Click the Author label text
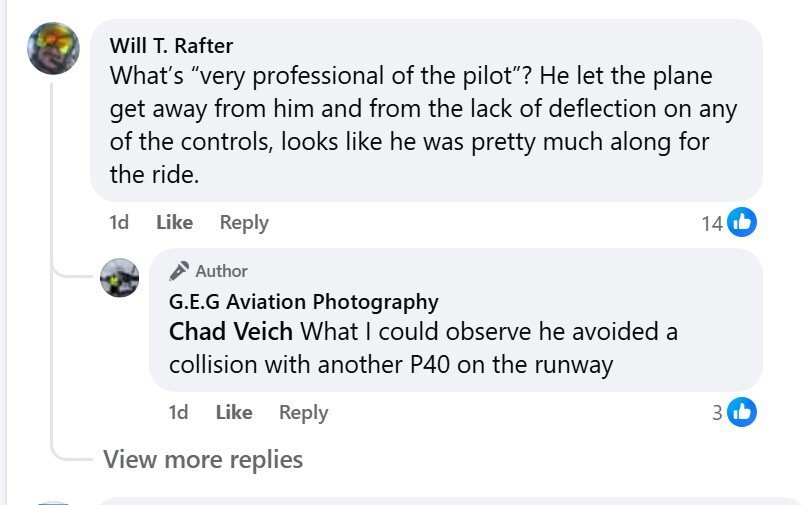The image size is (802, 505). [222, 271]
